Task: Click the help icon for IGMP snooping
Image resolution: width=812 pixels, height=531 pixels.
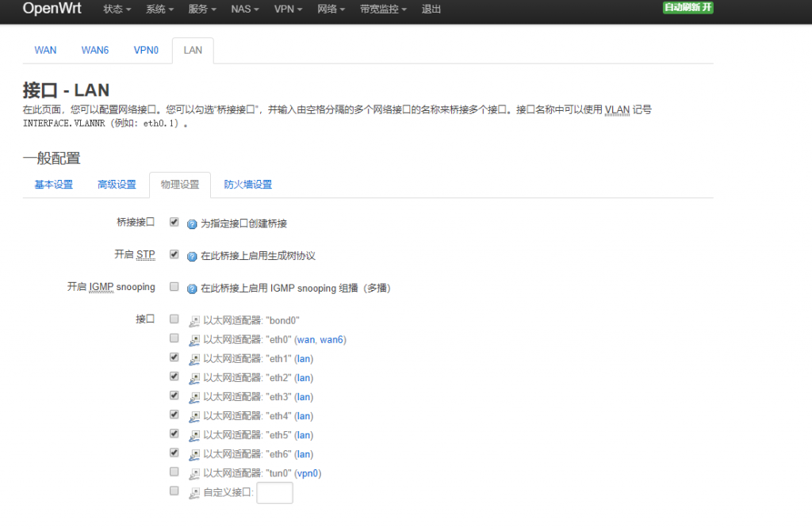Action: pos(192,288)
